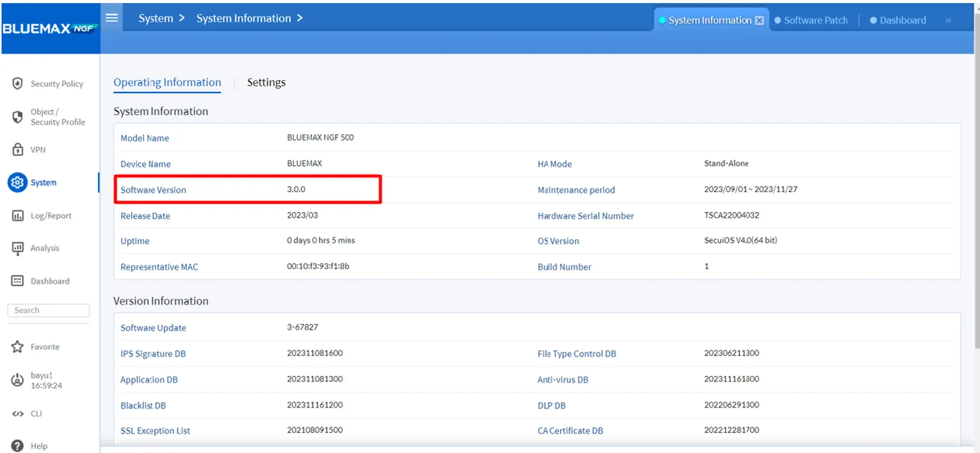Viewport: 980px width, 453px height.
Task: Select DLP DB value 202206291300
Action: click(731, 405)
